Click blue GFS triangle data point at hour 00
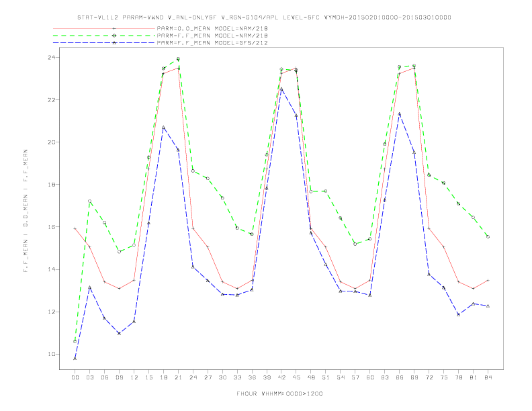 tap(75, 359)
